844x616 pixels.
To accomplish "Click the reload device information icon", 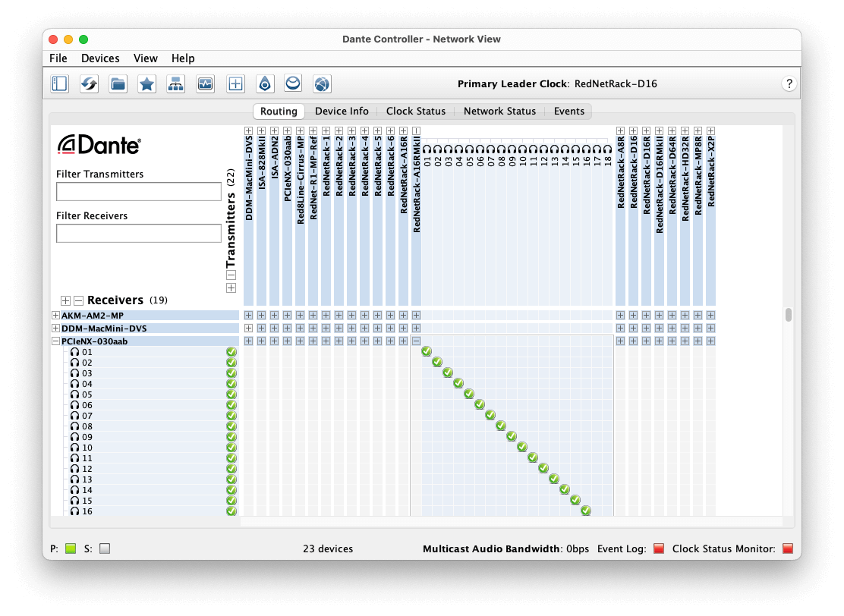I will (89, 84).
